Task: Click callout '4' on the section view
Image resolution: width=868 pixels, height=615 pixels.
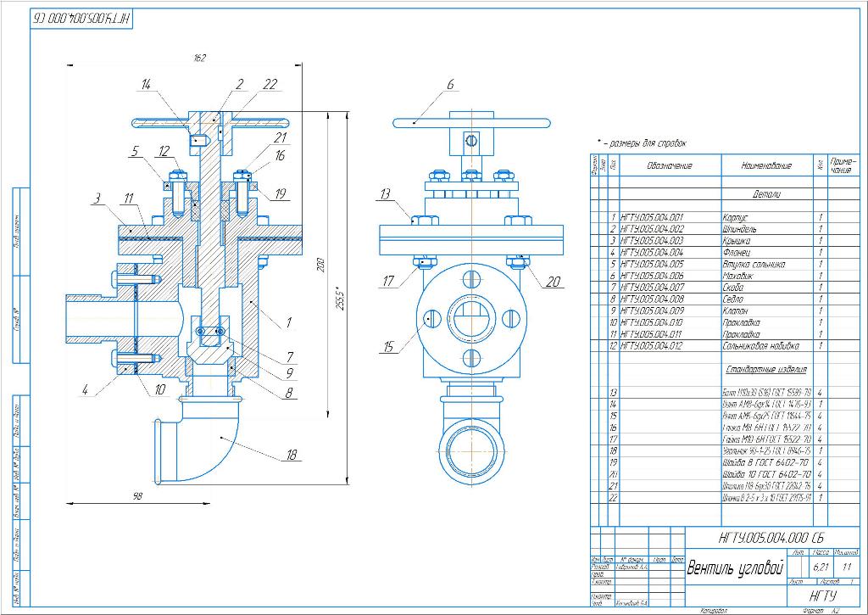Action: 85,390
